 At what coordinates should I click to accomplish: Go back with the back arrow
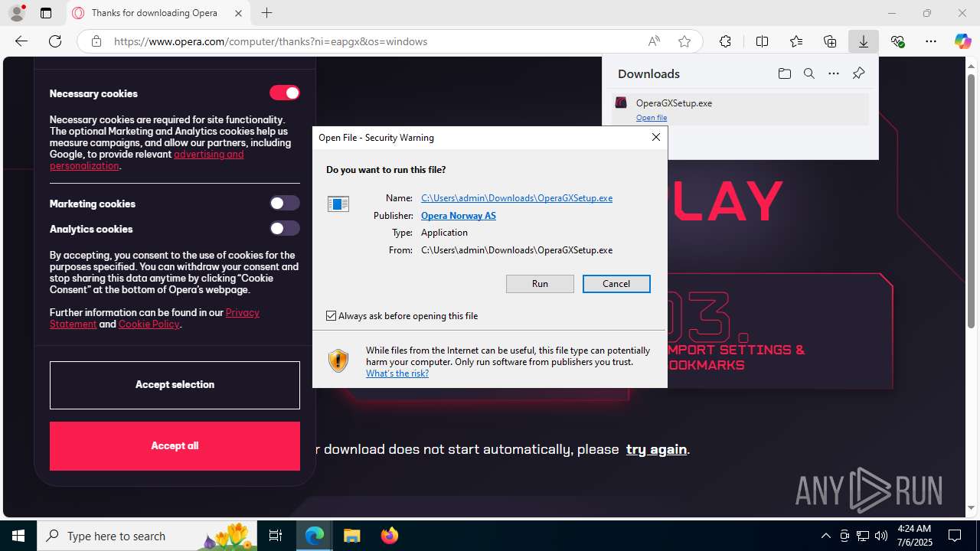pyautogui.click(x=21, y=41)
